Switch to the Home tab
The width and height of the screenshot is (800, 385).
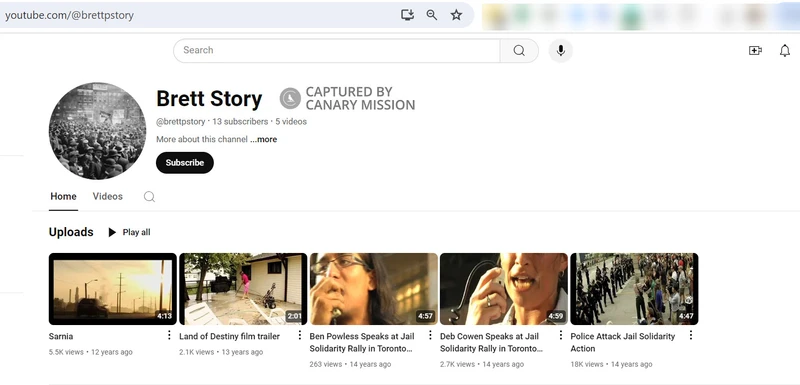pyautogui.click(x=63, y=196)
